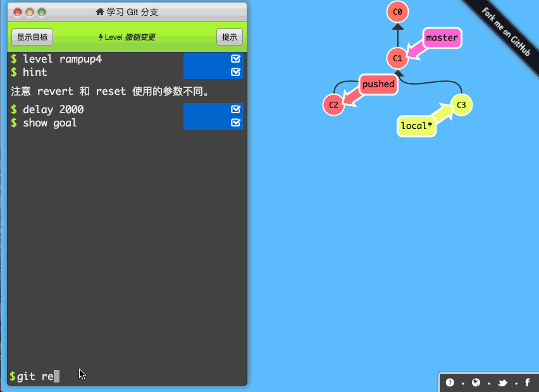Viewport: 539px width, 392px height.
Task: Open the Fork me on GitHub ribbon
Action: click(505, 31)
